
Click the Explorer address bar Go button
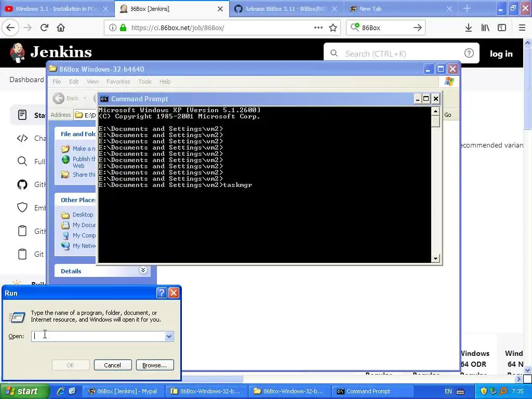pos(447,115)
